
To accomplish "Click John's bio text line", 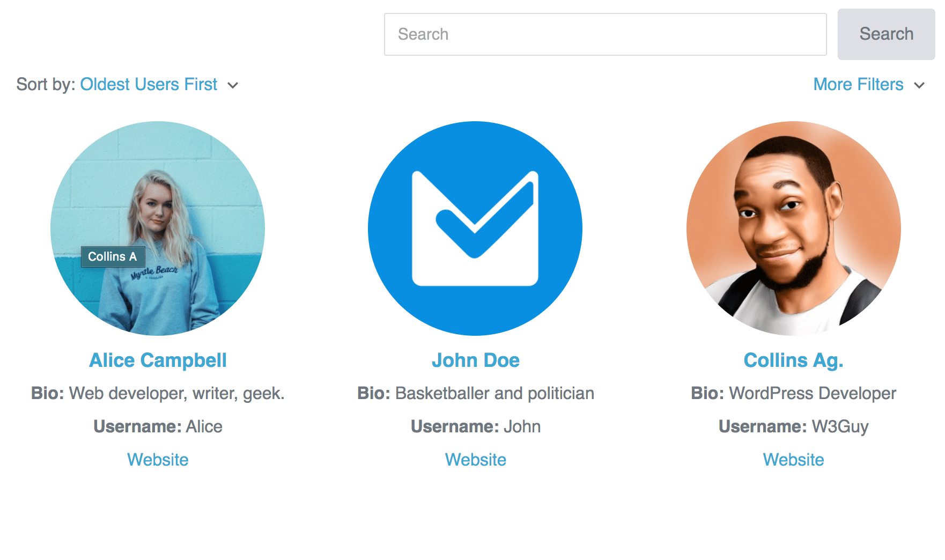I will pos(475,393).
